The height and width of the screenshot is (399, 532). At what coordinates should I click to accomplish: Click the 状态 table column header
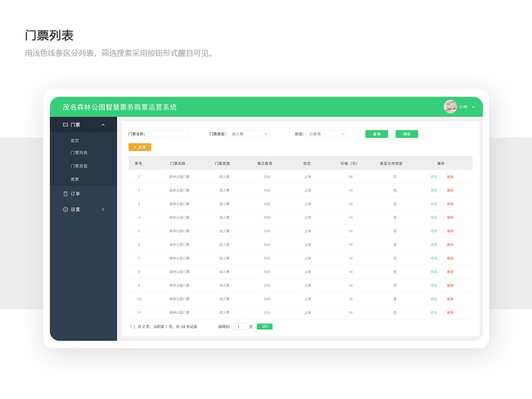click(x=307, y=163)
